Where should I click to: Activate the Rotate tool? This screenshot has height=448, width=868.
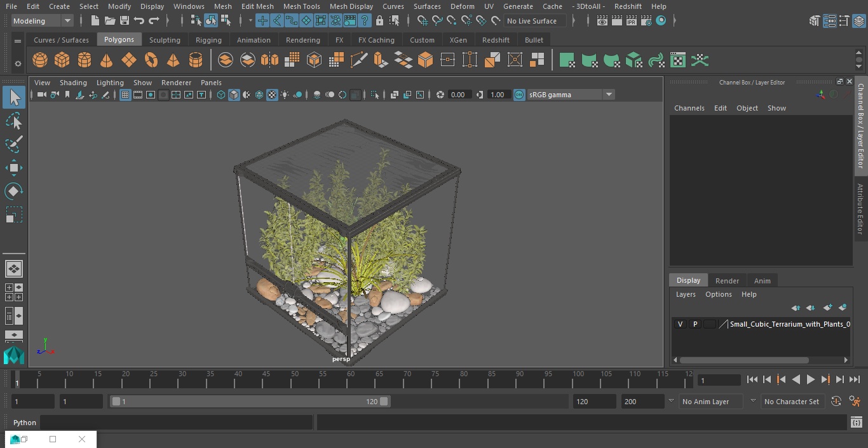click(14, 191)
